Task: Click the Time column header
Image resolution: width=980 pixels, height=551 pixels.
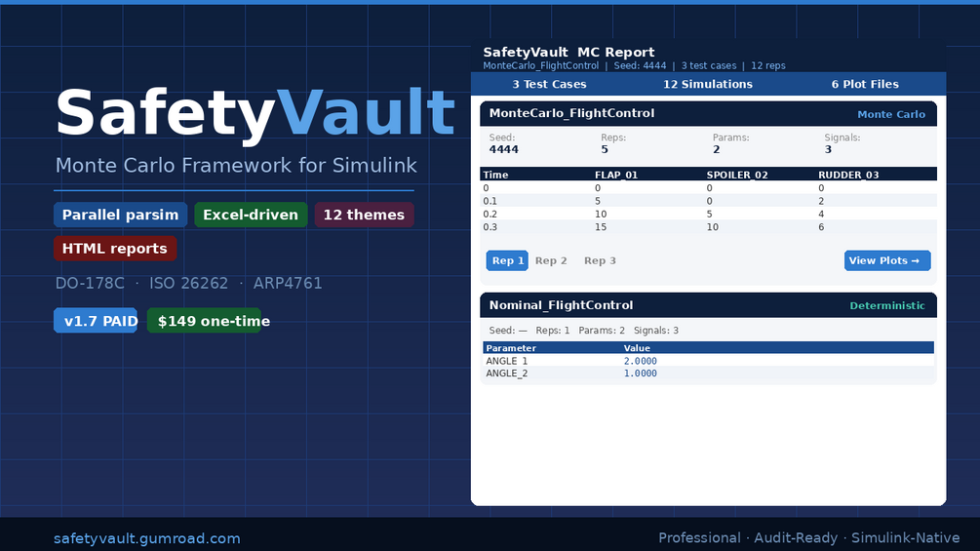Action: 495,175
